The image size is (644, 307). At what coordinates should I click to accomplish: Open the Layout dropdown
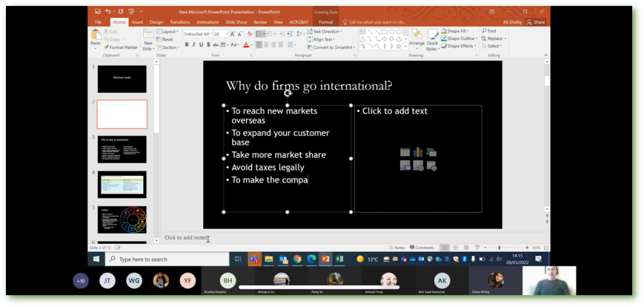167,32
